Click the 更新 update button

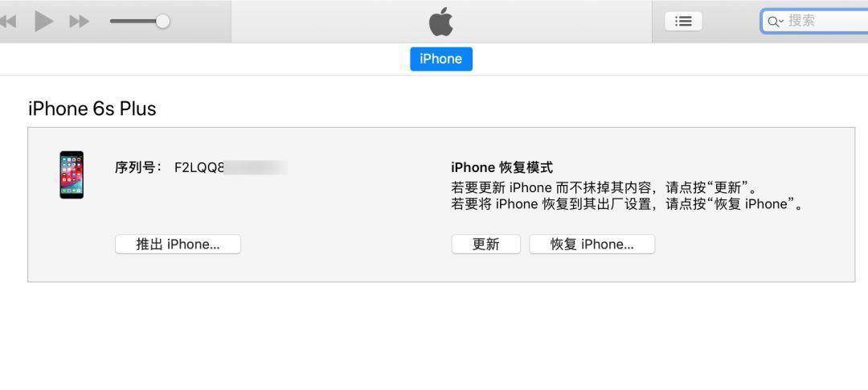point(486,244)
